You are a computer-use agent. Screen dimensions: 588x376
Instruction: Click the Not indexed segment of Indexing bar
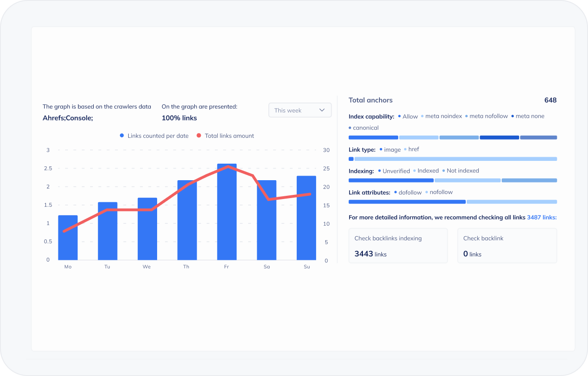(x=529, y=181)
